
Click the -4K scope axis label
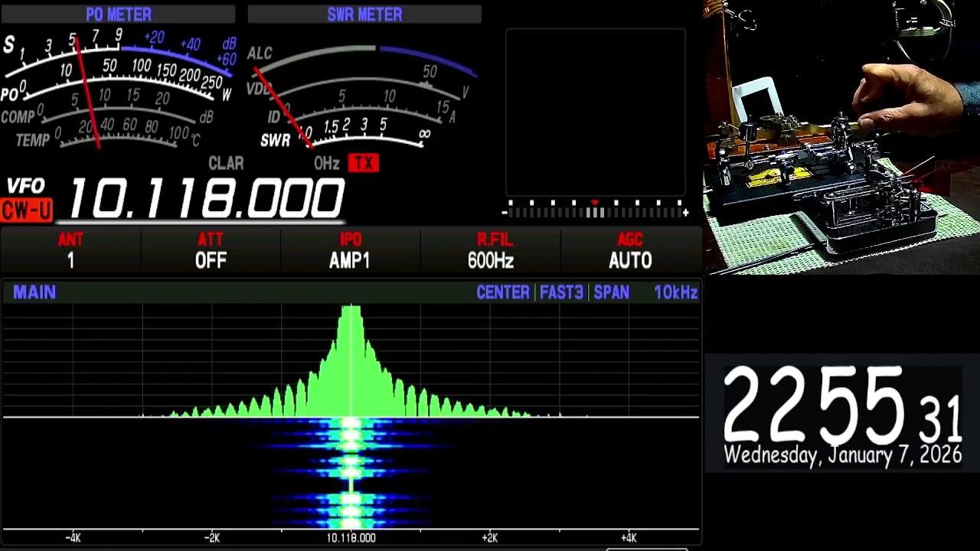coord(73,538)
